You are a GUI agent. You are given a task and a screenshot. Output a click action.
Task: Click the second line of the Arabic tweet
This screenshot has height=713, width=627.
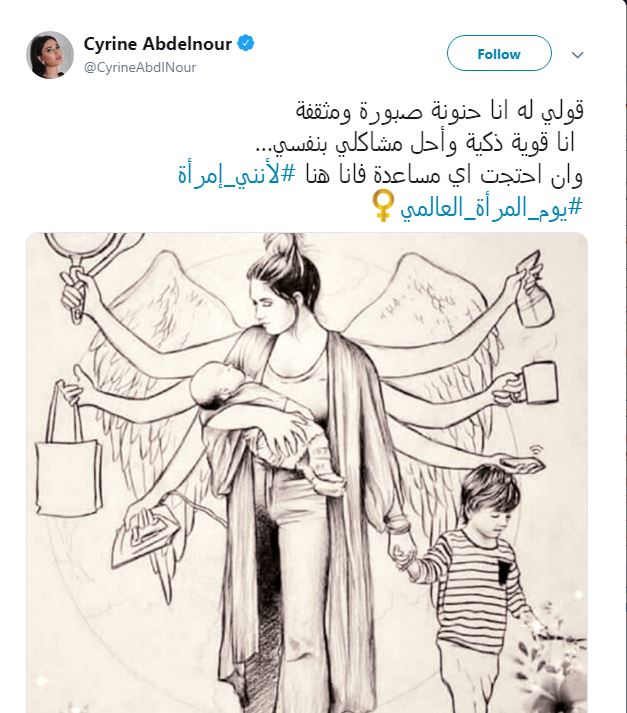point(416,143)
